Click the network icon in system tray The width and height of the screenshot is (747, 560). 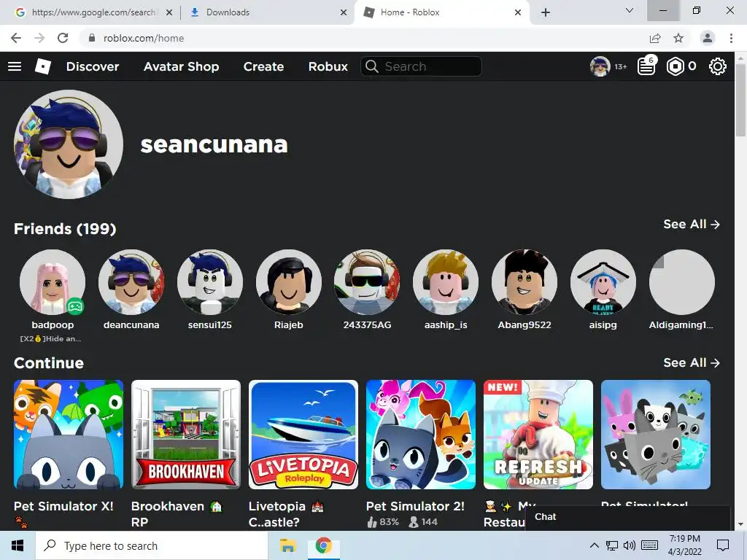[x=612, y=545]
